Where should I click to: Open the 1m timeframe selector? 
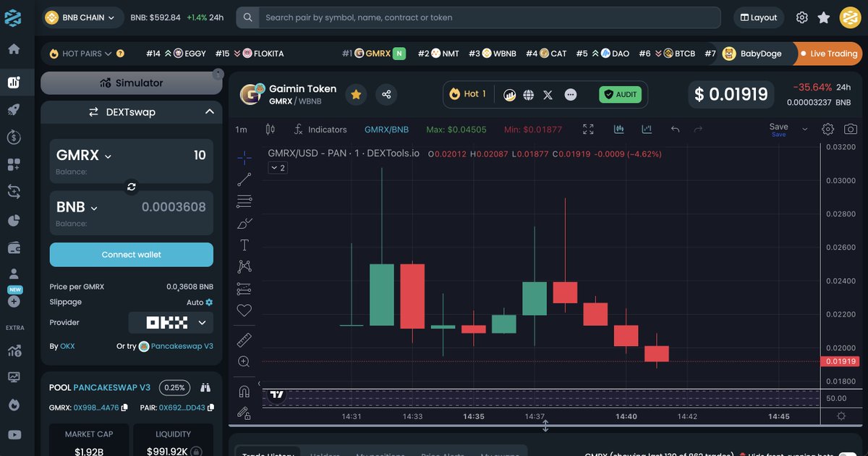(242, 130)
